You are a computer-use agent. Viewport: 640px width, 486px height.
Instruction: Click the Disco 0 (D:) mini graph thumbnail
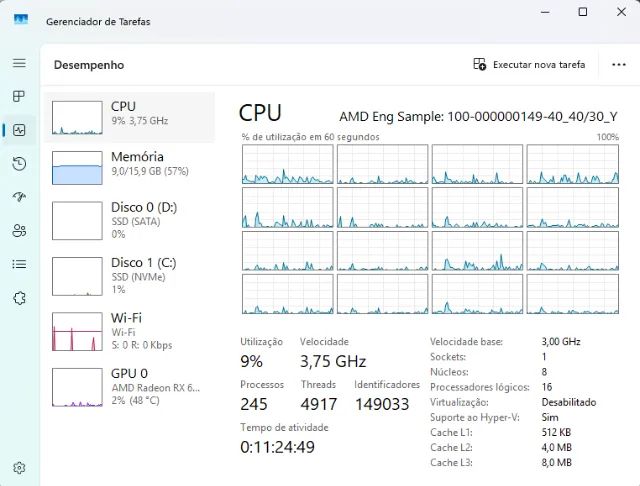(x=77, y=220)
